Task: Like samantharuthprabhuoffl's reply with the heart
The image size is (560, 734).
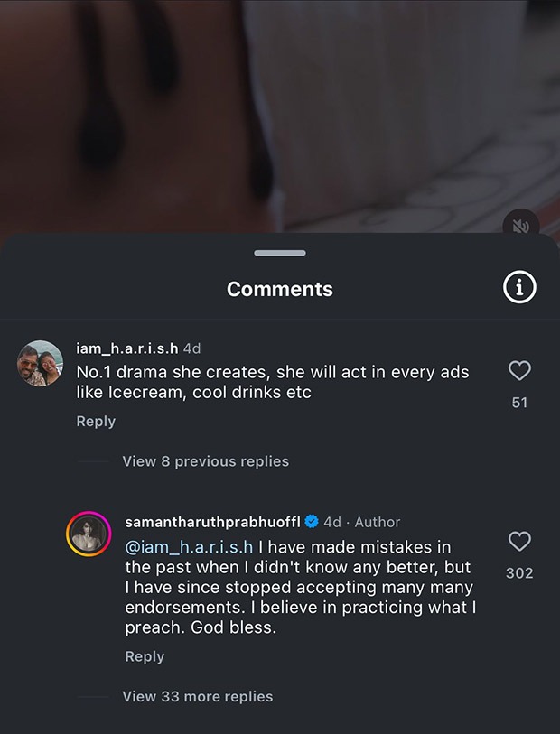Action: [519, 541]
